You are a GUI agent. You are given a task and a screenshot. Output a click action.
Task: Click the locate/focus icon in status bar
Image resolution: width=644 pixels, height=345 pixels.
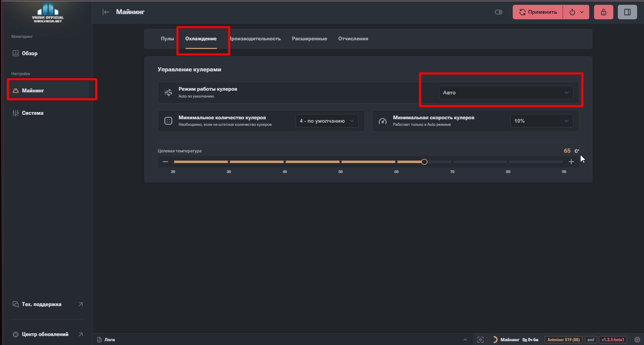coord(480,340)
